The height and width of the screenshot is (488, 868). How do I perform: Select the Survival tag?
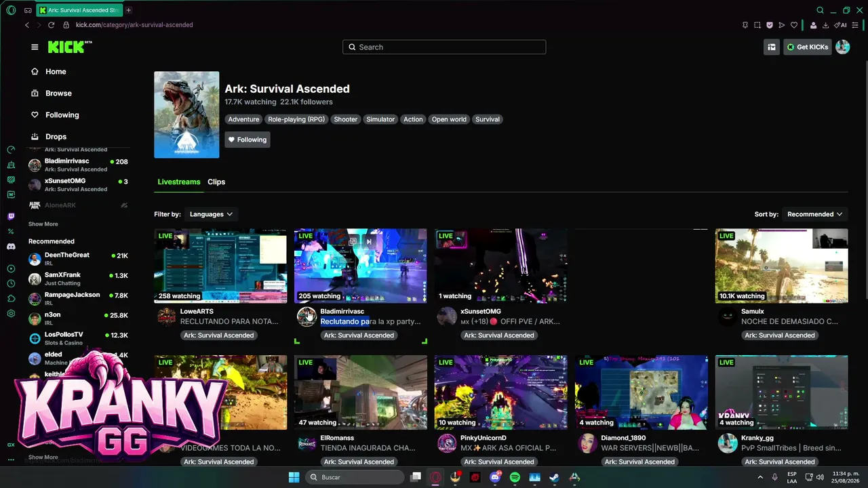[x=488, y=119]
